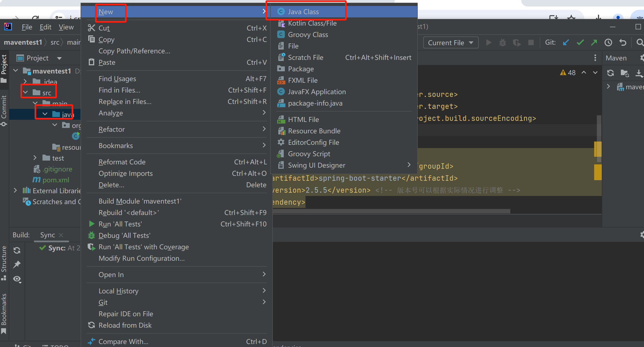This screenshot has width=644, height=347.
Task: Select Debug 'All Tests' menu entry
Action: point(176,235)
